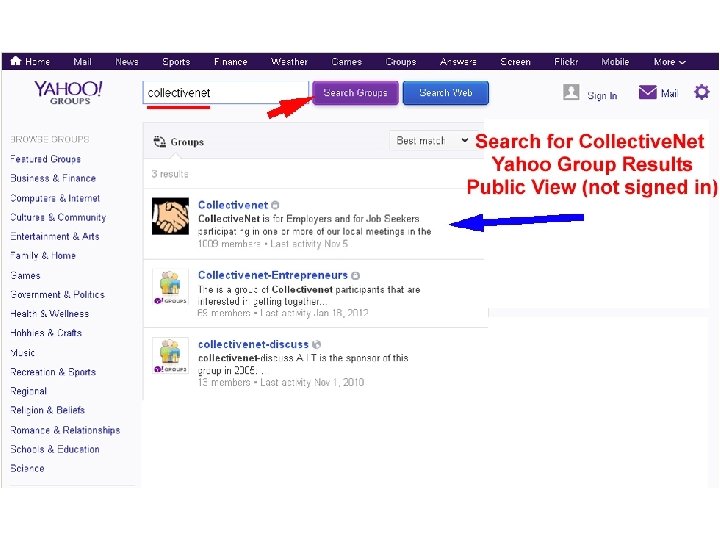
Task: Browse Romance & Relationships category
Action: click(x=65, y=430)
